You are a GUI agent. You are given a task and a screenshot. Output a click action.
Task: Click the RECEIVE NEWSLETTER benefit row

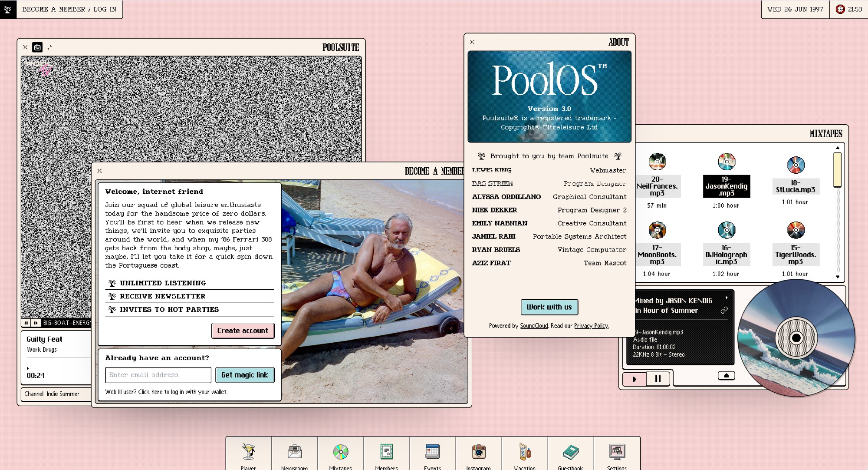pos(190,296)
